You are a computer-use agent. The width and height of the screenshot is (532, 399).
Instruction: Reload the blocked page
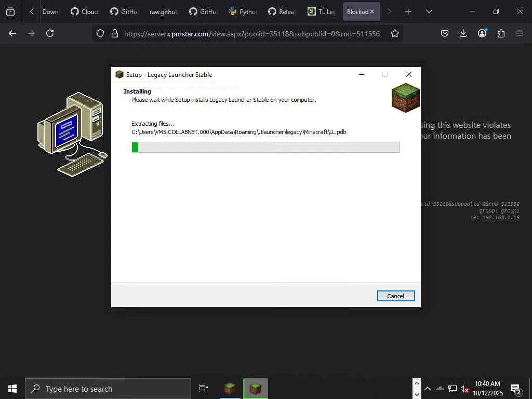point(50,33)
